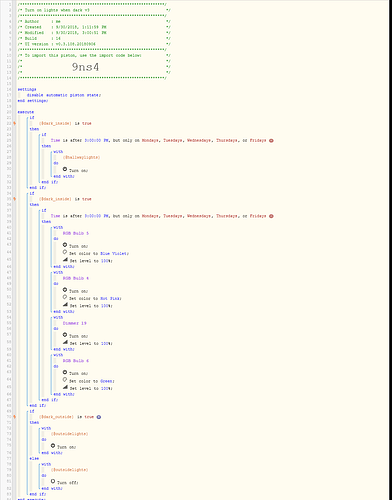
Task: Open the RGB Bulb 6 device selector
Action: tap(76, 361)
